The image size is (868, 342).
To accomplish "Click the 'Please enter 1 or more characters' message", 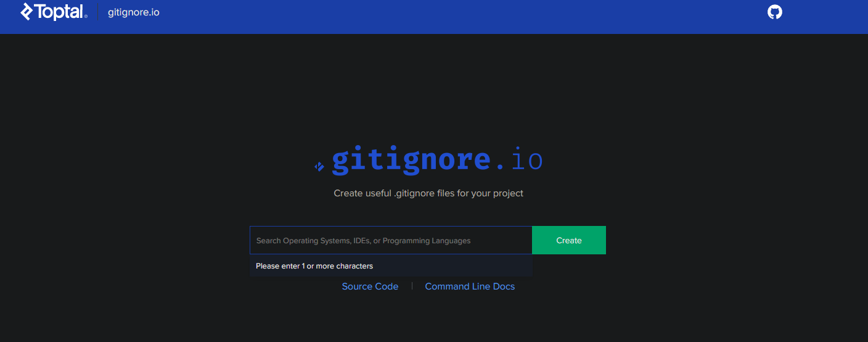I will [314, 266].
